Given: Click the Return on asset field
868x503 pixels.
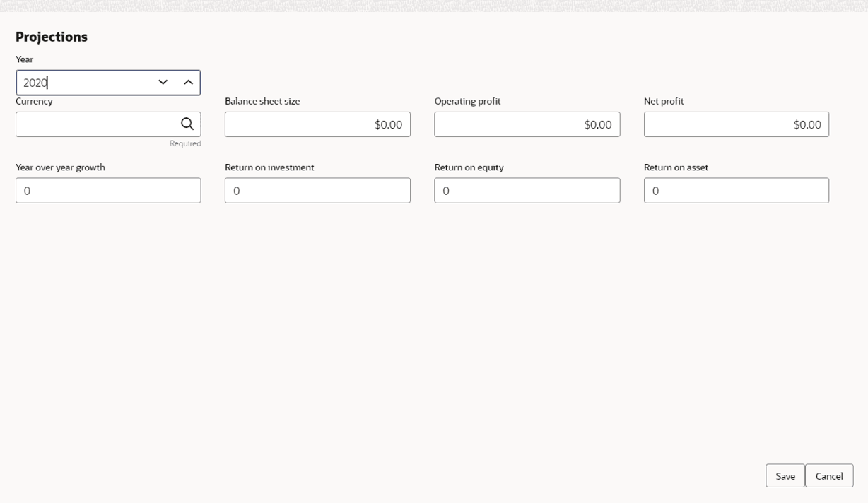Looking at the screenshot, I should pos(737,191).
